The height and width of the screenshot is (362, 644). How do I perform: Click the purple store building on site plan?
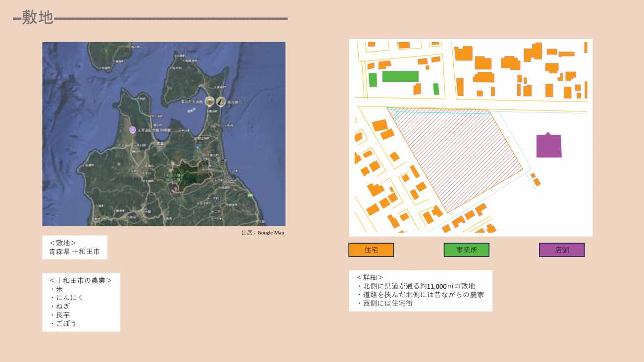pos(549,146)
